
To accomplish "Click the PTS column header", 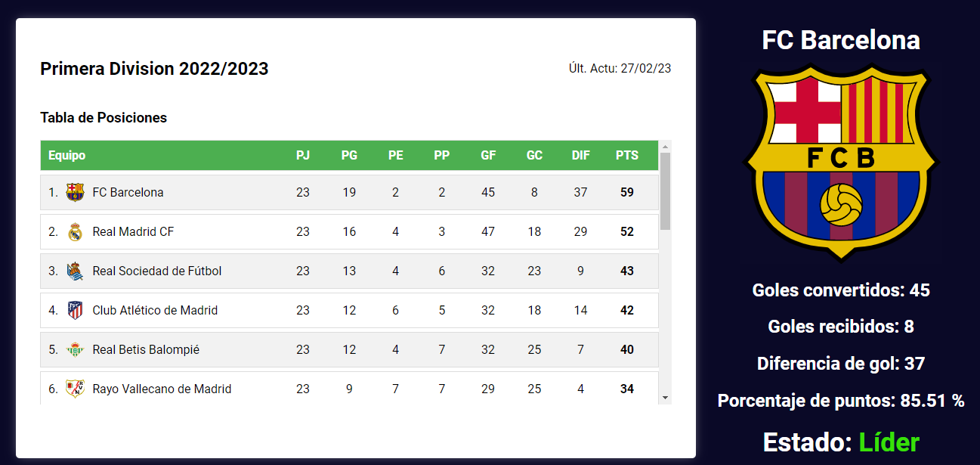I will coord(627,155).
